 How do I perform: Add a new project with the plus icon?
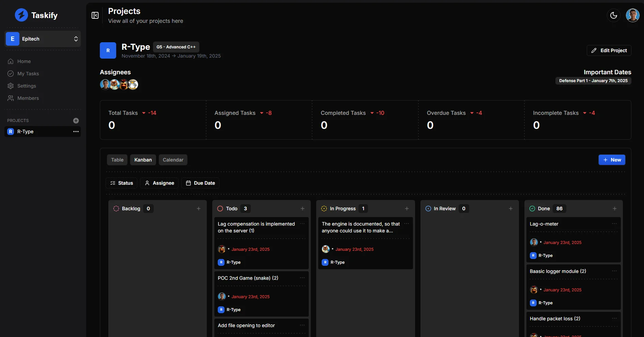76,121
